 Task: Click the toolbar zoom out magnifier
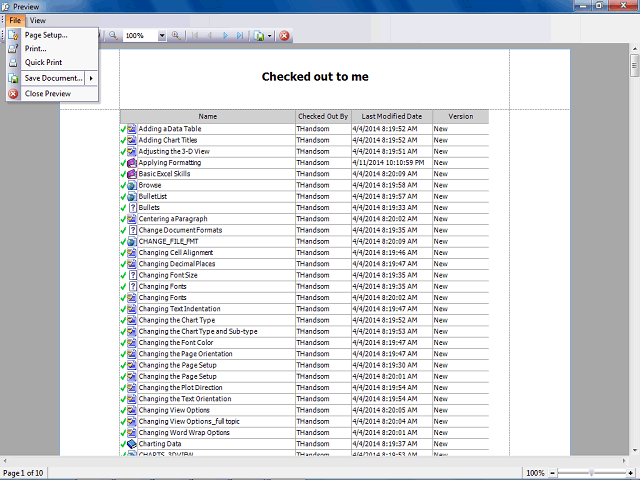pos(113,36)
